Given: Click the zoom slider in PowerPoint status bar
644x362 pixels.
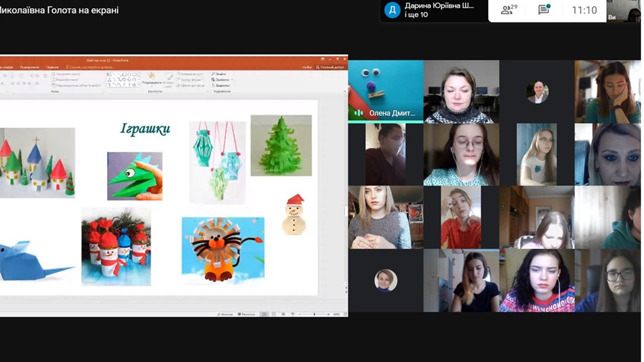Looking at the screenshot, I should [314, 314].
